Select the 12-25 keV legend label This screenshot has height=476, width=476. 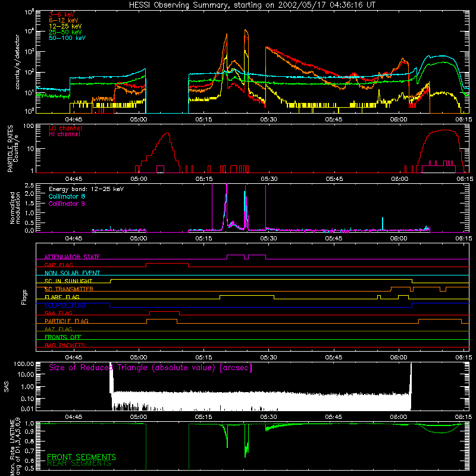pos(65,26)
